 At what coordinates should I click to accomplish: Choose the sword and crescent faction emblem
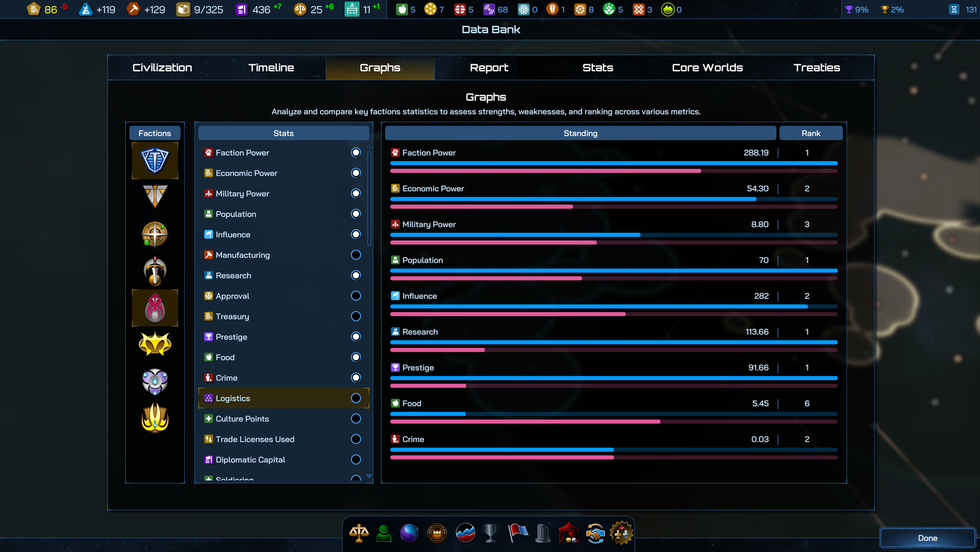click(155, 271)
